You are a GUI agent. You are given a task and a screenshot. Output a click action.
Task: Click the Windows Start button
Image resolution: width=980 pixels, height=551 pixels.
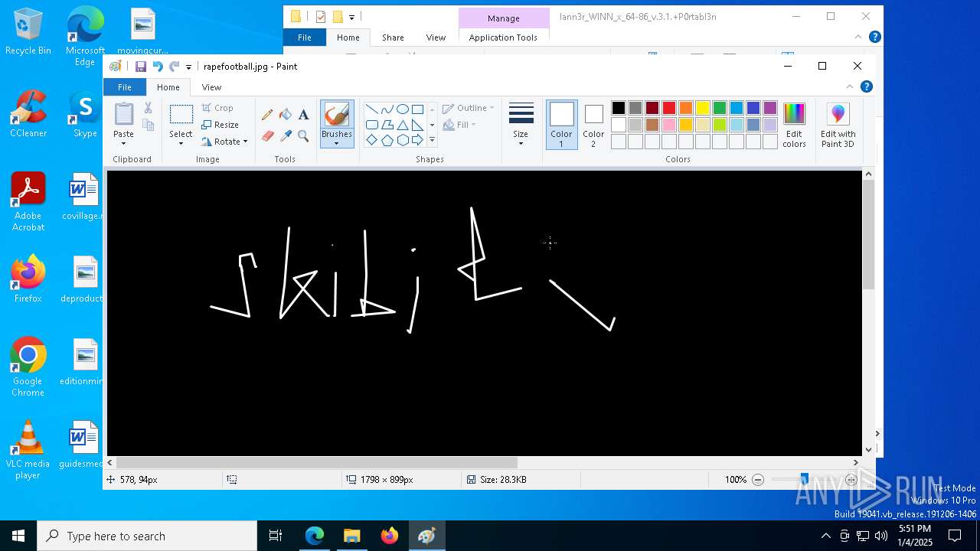click(x=18, y=536)
